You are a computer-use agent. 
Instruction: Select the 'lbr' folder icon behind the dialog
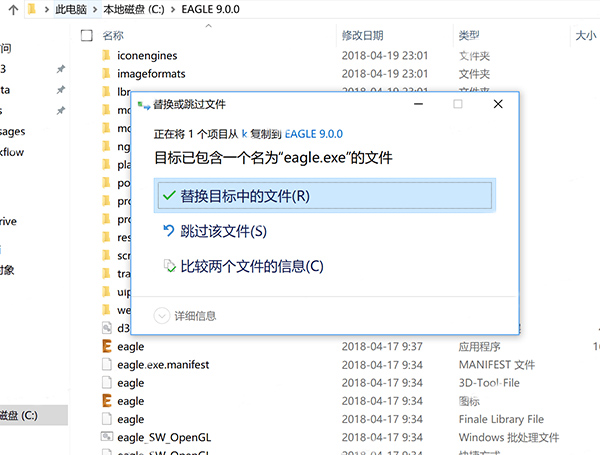[106, 92]
